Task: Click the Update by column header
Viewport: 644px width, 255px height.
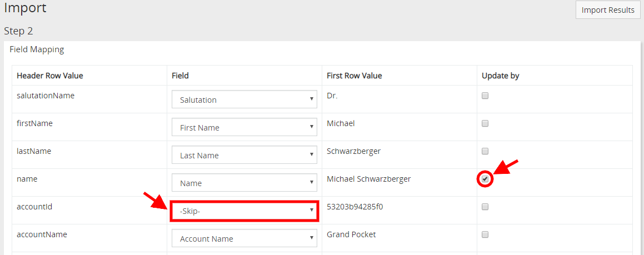Action: 501,76
